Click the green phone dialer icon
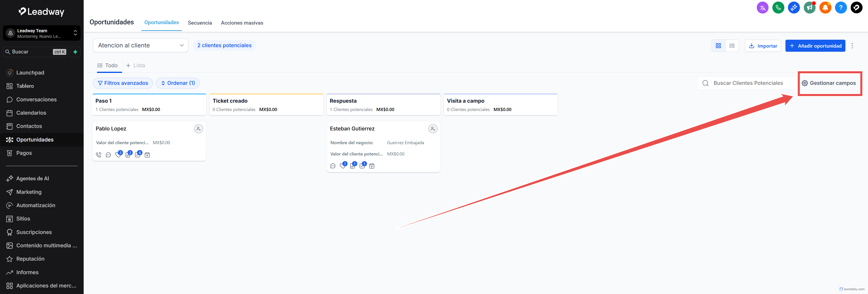868x294 pixels. tap(778, 7)
